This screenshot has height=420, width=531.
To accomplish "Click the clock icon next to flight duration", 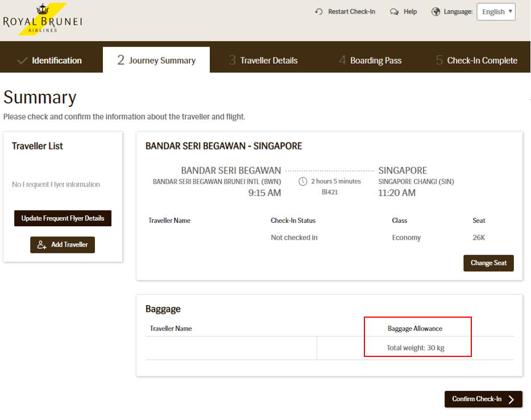I will (303, 181).
